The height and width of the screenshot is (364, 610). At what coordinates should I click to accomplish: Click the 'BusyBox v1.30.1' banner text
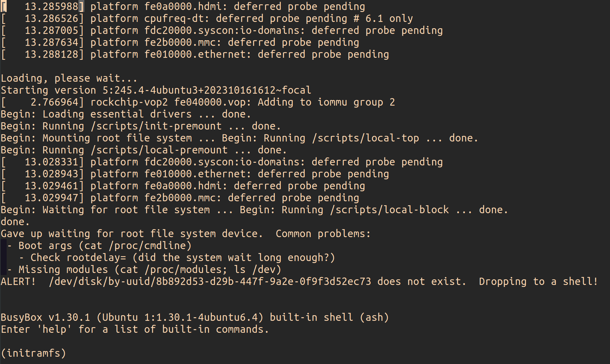click(x=45, y=318)
